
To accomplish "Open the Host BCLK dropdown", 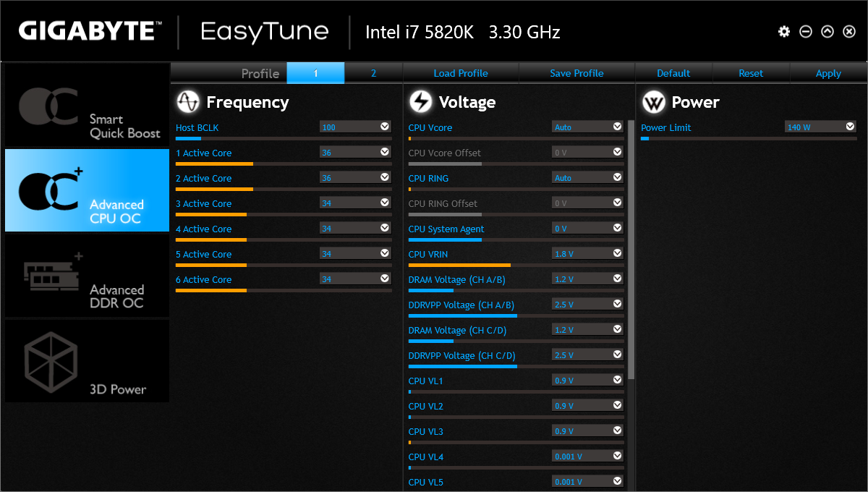I will pos(355,127).
